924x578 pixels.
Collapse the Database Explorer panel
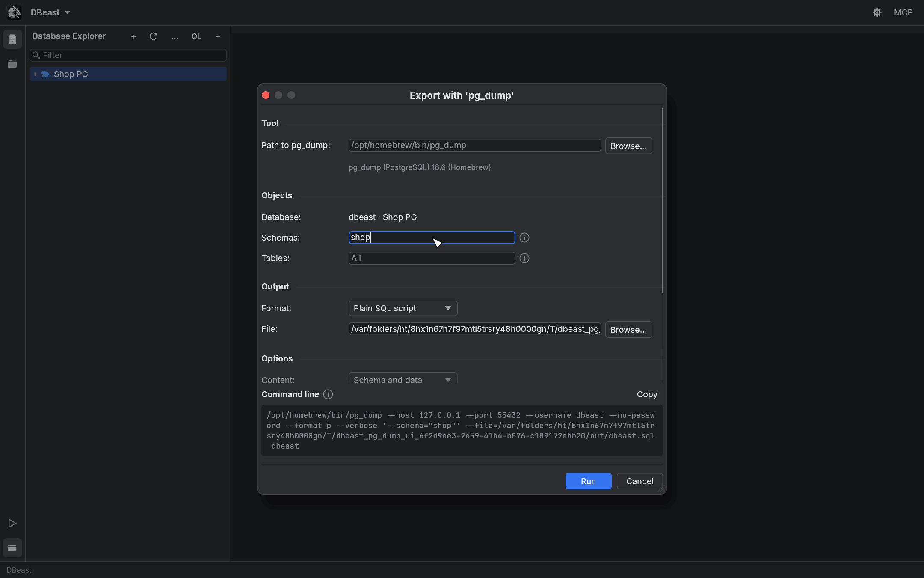click(x=218, y=36)
